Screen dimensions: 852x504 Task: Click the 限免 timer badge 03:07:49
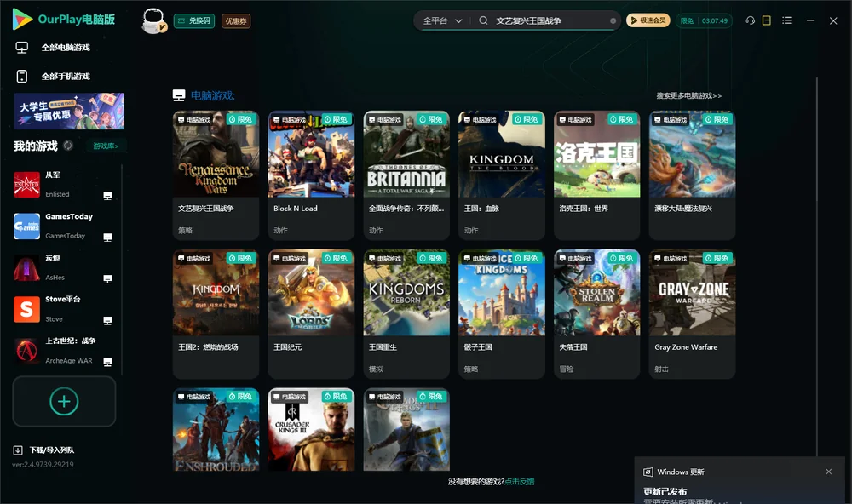(x=704, y=20)
